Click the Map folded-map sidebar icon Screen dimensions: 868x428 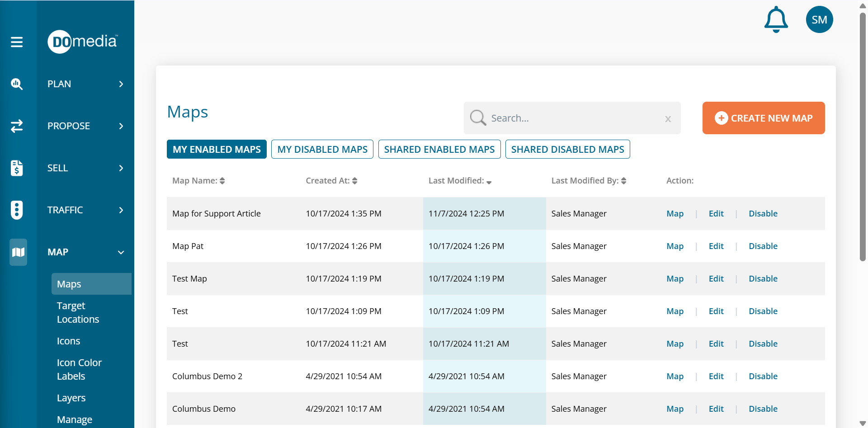click(18, 252)
